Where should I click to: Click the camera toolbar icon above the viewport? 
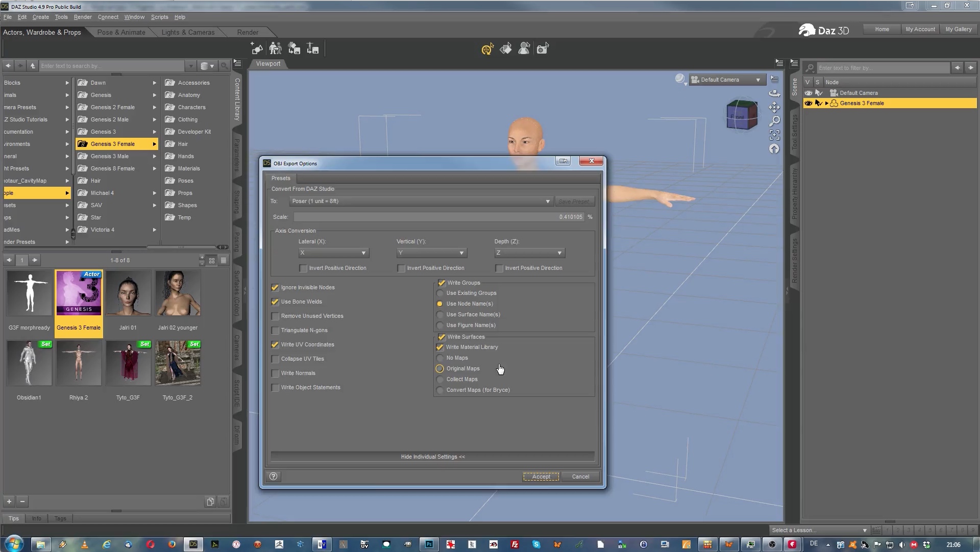[543, 49]
